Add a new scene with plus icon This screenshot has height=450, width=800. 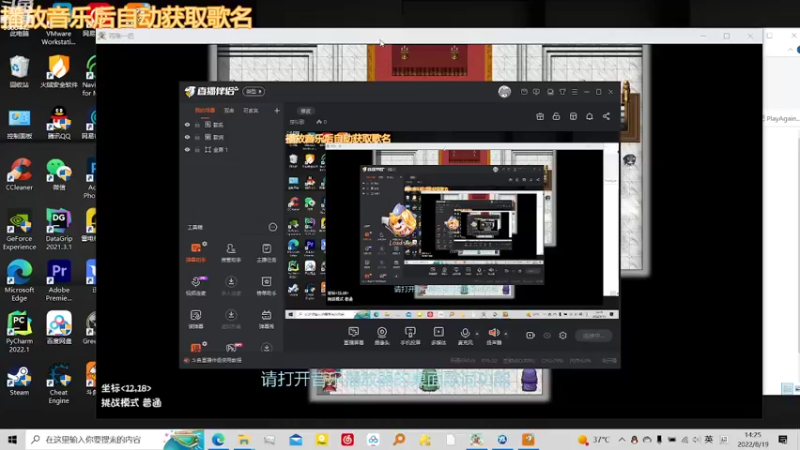pyautogui.click(x=277, y=110)
